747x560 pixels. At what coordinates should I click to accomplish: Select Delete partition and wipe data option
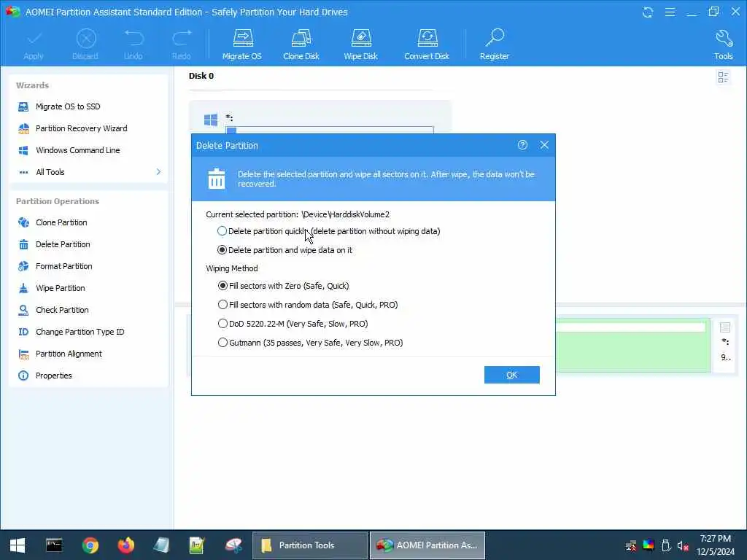point(222,250)
